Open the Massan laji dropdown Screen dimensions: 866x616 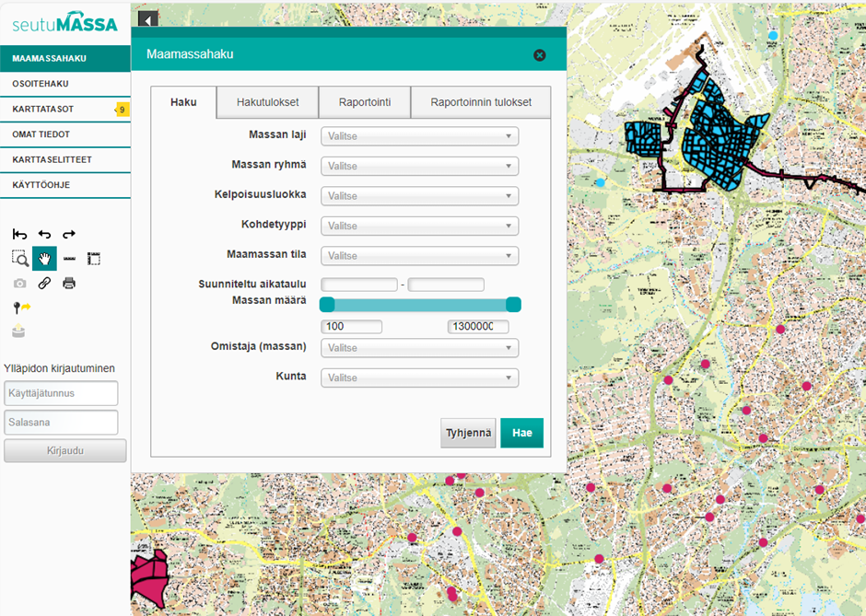(418, 135)
